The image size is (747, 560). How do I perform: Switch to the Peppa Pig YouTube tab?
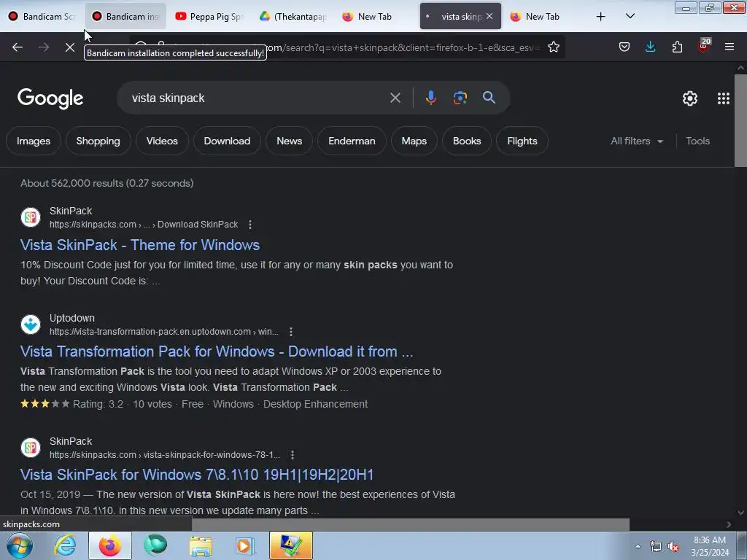click(x=209, y=16)
